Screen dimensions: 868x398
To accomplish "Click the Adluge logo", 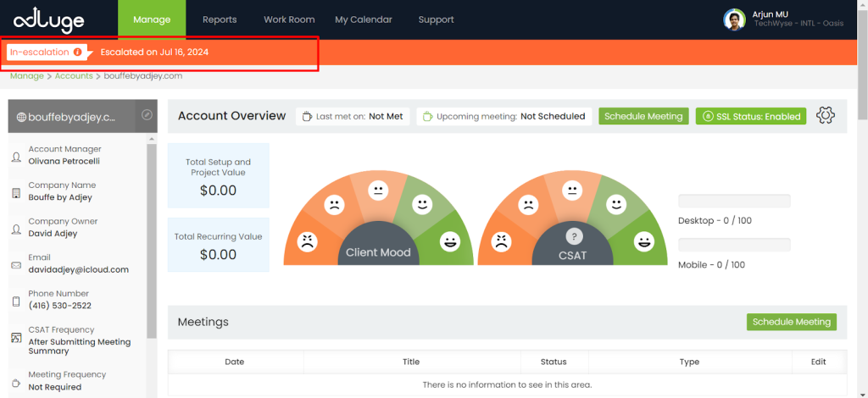I will (47, 19).
